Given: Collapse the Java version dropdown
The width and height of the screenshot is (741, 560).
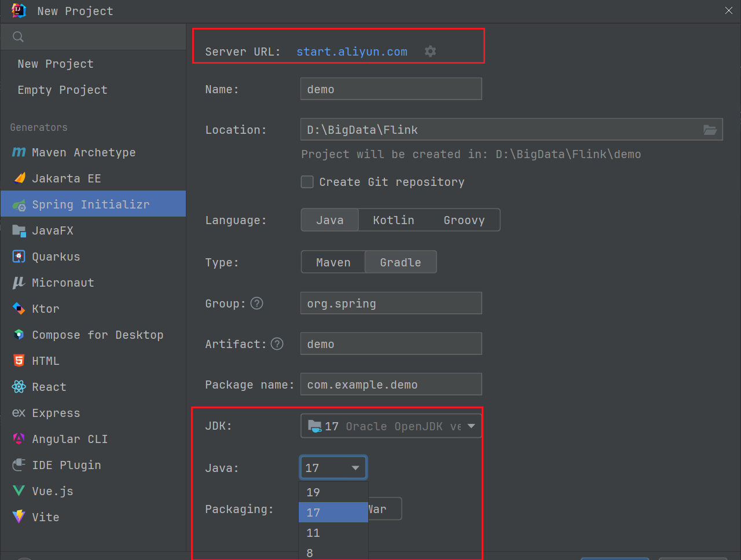Looking at the screenshot, I should (333, 468).
